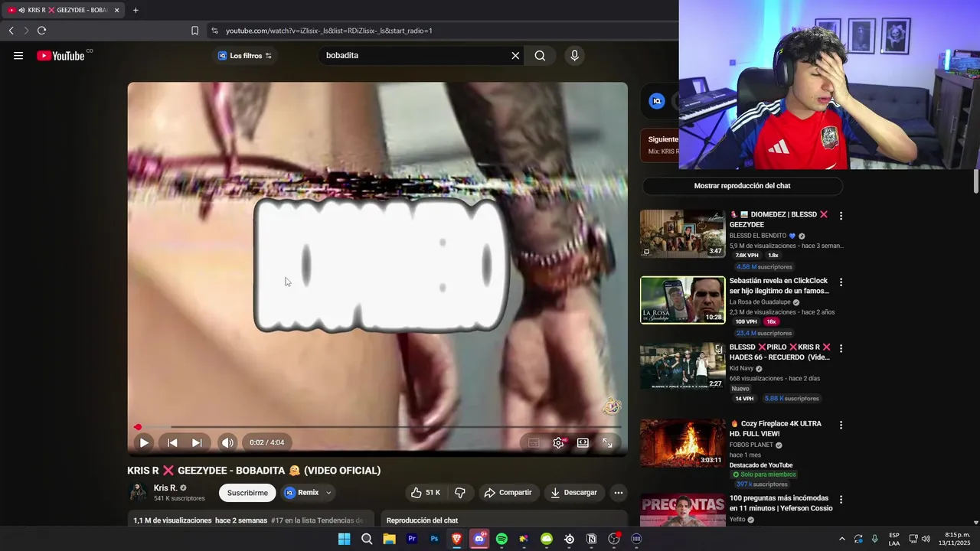980x551 pixels.
Task: Open the Los filtros dropdown
Action: pyautogui.click(x=245, y=55)
